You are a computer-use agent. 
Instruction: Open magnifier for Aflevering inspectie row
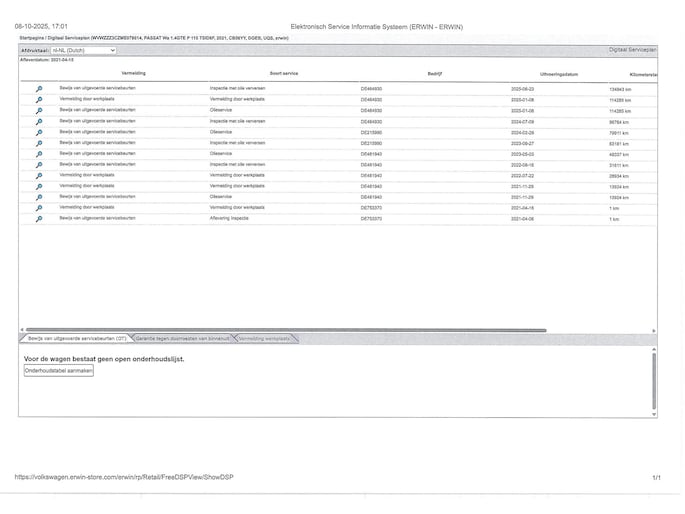tap(39, 218)
